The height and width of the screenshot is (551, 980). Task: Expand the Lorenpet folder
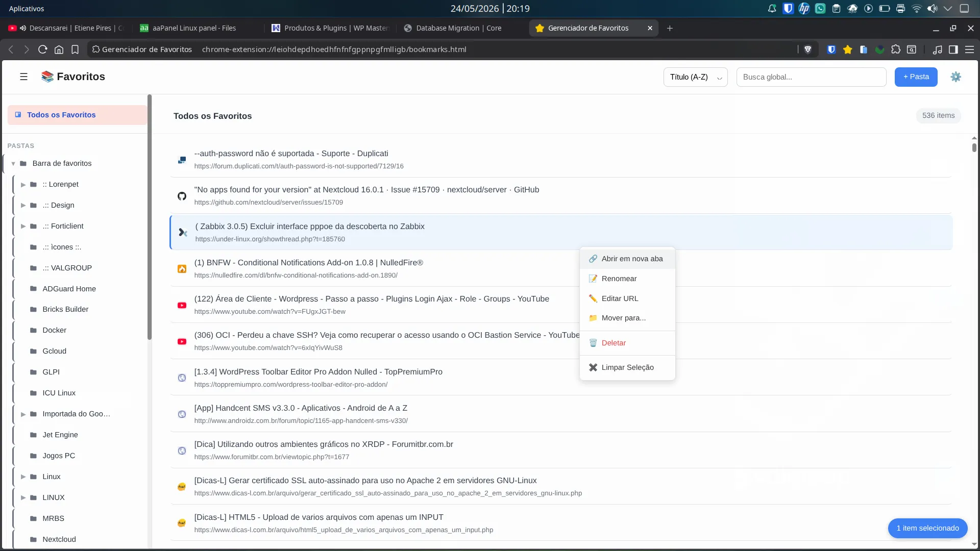[x=23, y=185]
